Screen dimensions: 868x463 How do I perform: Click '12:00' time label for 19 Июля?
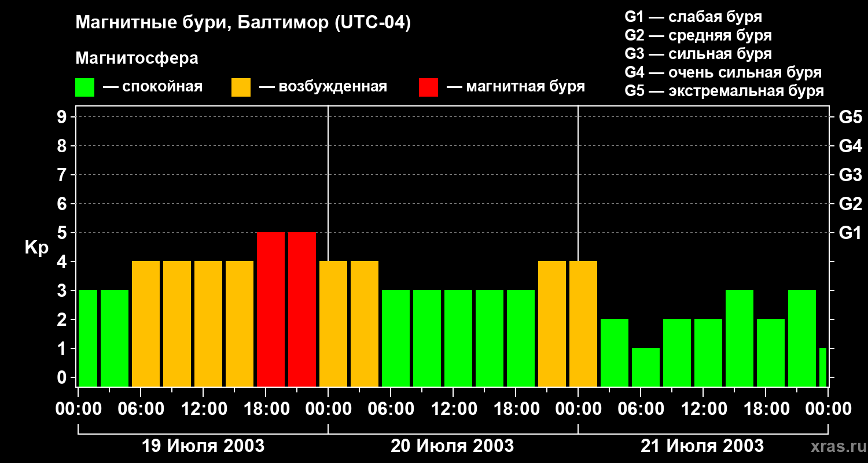pyautogui.click(x=203, y=409)
